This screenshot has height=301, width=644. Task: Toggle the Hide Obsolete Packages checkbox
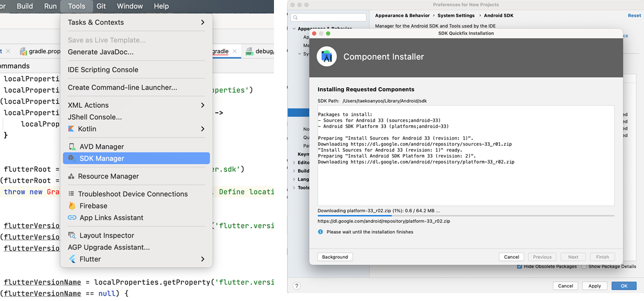520,267
